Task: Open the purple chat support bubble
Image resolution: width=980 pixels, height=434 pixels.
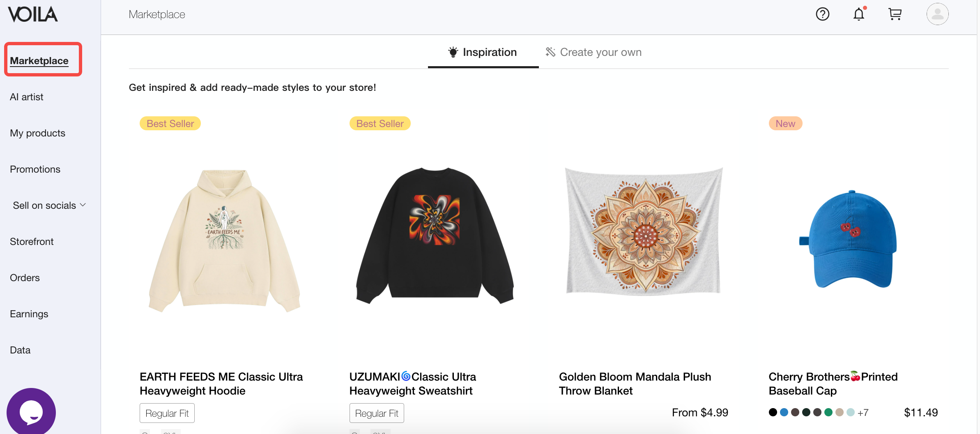Action: click(31, 412)
